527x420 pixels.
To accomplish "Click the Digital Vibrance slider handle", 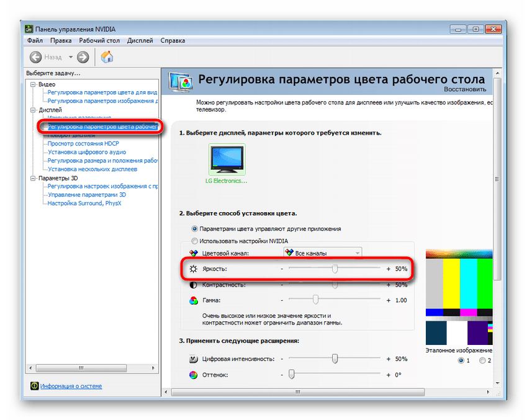I will [x=335, y=359].
